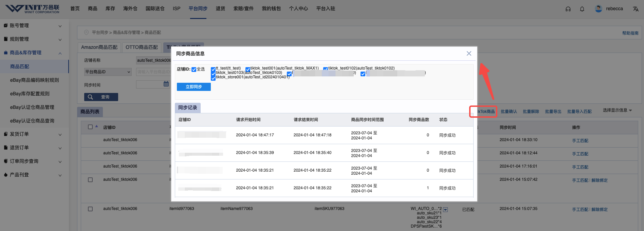The height and width of the screenshot is (231, 644).
Task: Click the 产品刊登 sidebar icon
Action: click(x=5, y=175)
